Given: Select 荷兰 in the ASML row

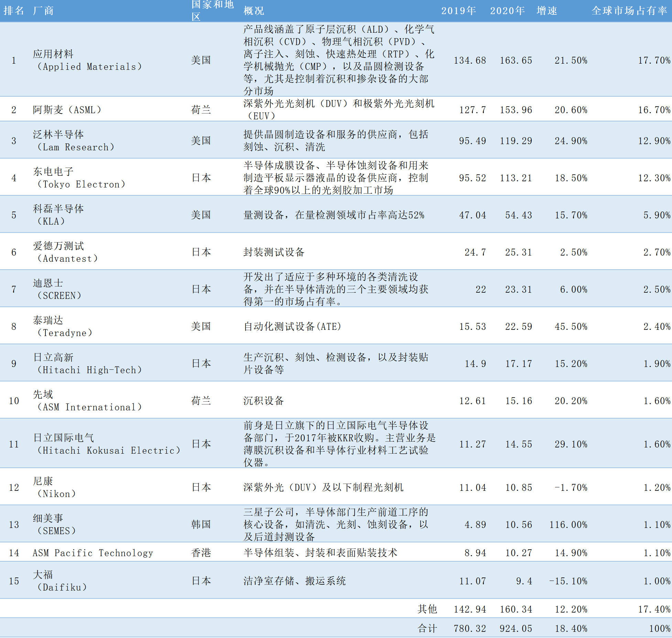Looking at the screenshot, I should 201,110.
